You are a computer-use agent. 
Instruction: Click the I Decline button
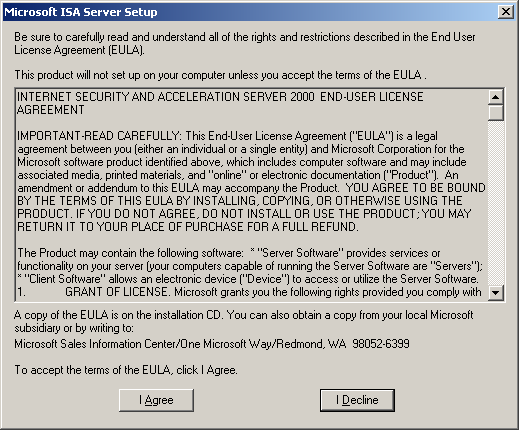coord(357,400)
